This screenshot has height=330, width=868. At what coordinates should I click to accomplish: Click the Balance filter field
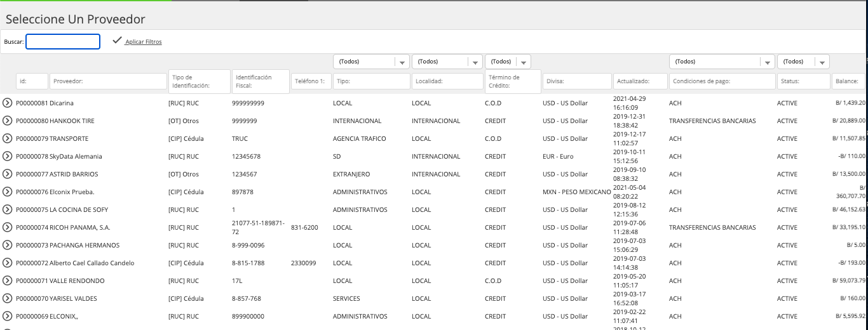click(848, 81)
